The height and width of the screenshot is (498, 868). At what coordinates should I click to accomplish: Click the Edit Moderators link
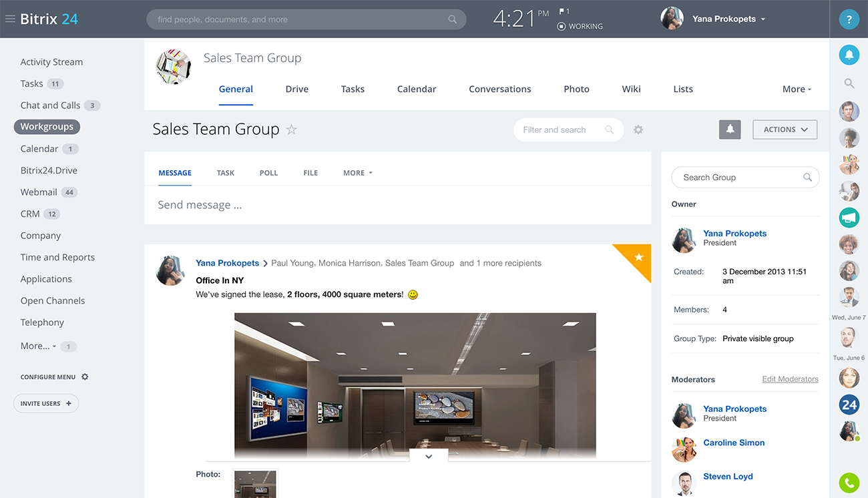coord(790,379)
